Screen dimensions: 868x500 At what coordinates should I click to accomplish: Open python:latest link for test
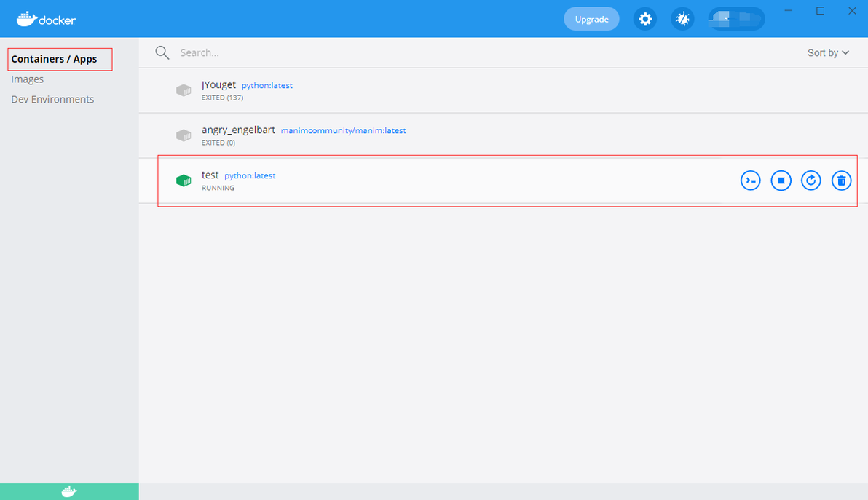pos(250,175)
